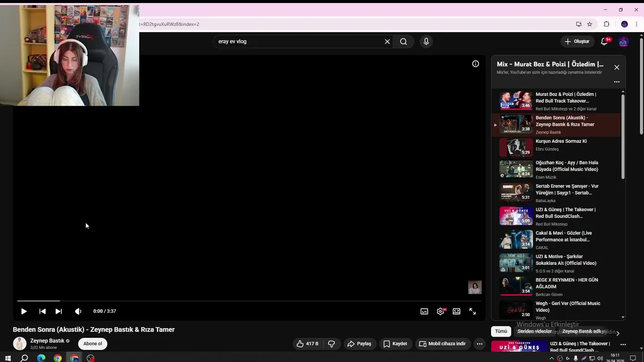Like the video (417 B)

click(x=307, y=344)
